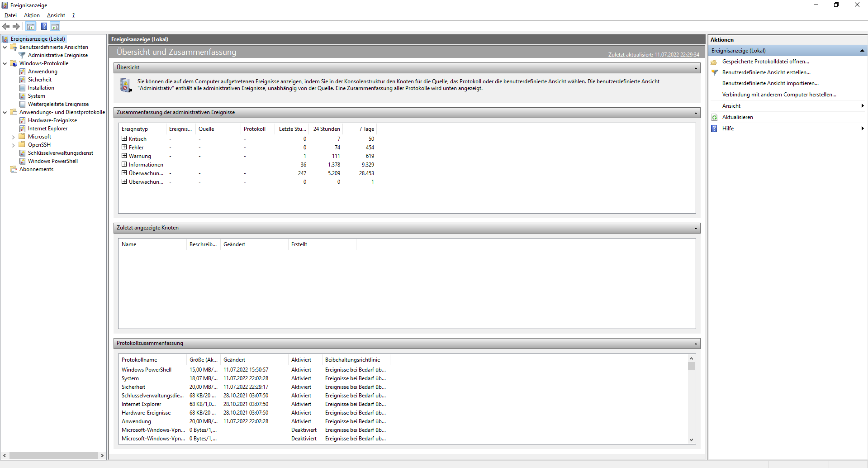This screenshot has height=468, width=868.
Task: Click Schlüsselverwaltungsdienst log icon
Action: 22,153
